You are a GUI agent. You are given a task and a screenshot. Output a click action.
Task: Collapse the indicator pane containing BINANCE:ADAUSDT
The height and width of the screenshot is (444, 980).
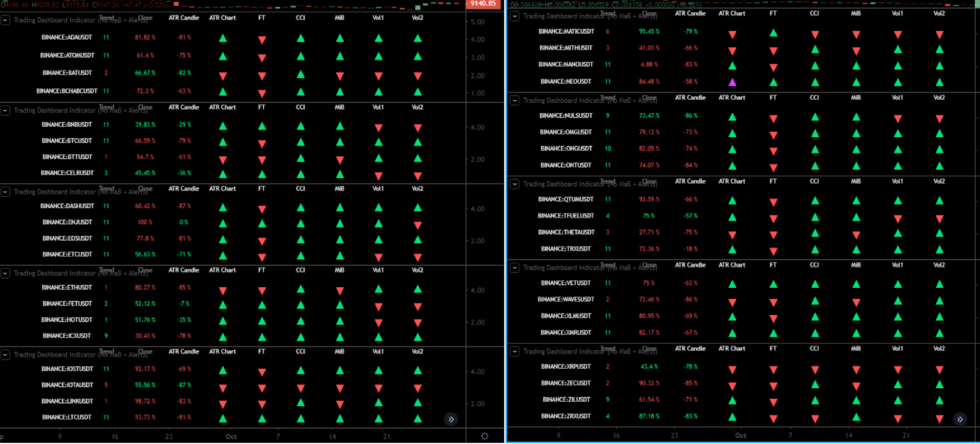(x=6, y=20)
